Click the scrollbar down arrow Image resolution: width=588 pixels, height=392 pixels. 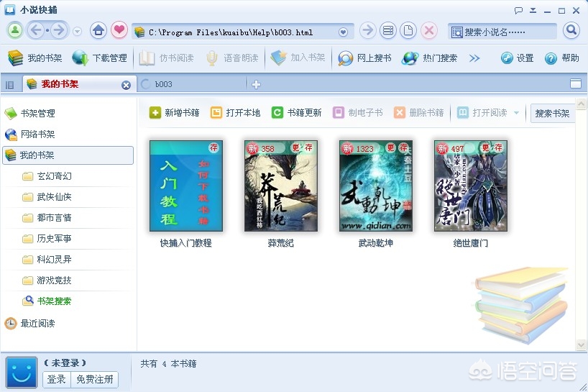(581, 345)
